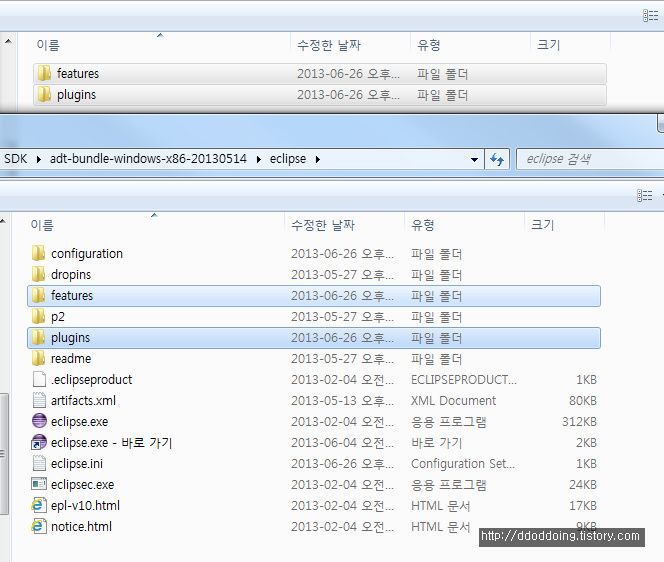Click the 24KB size cell
The width and height of the screenshot is (664, 562).
pyautogui.click(x=582, y=484)
